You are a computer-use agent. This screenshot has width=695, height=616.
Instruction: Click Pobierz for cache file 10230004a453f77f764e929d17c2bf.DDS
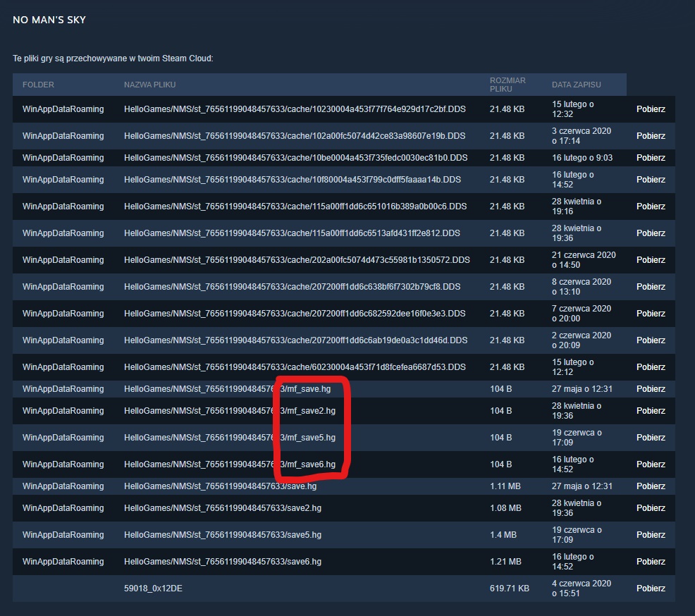[x=650, y=109]
